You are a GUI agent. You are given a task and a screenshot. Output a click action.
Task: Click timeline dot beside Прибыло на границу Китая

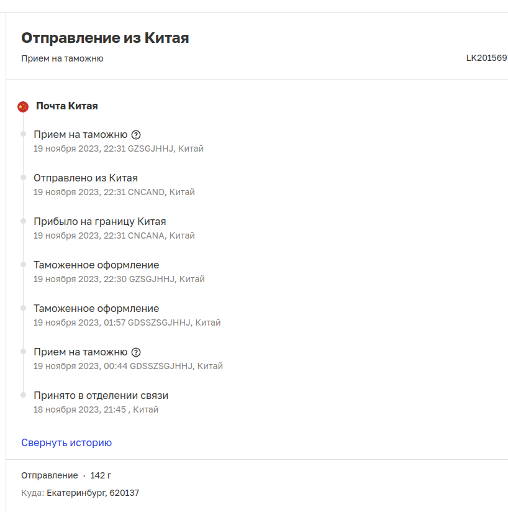[23, 221]
